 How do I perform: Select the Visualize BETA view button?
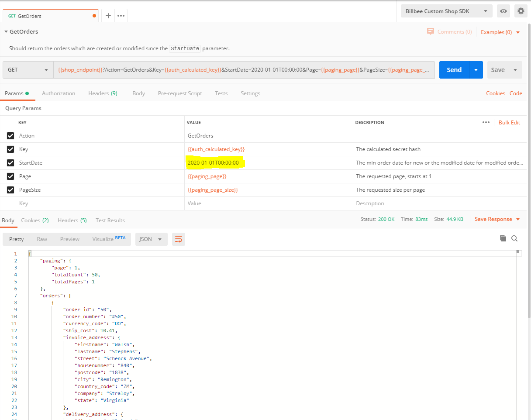pyautogui.click(x=109, y=239)
